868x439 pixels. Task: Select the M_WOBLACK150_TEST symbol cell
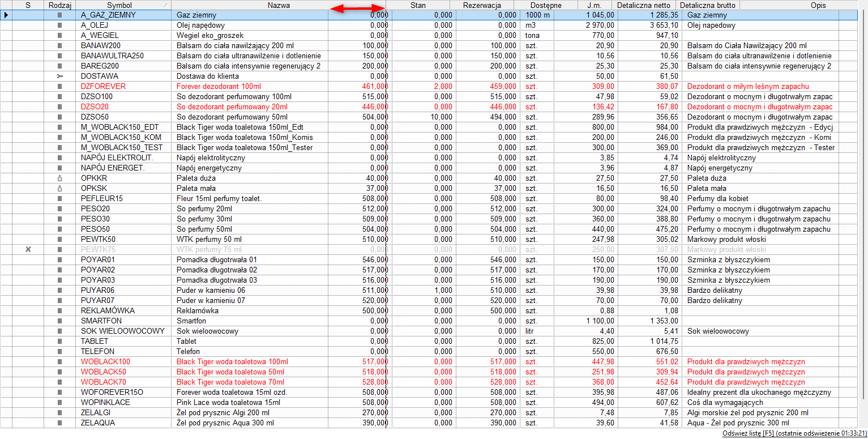coord(124,147)
